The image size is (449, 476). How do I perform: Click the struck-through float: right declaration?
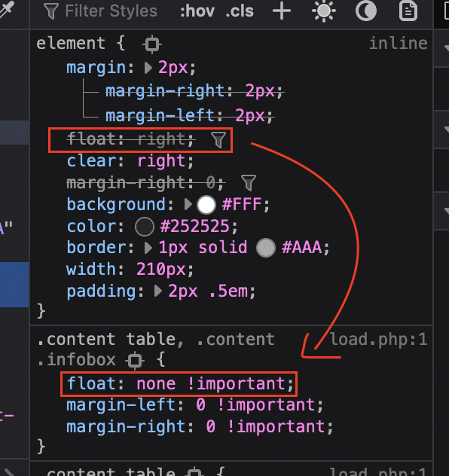point(130,139)
